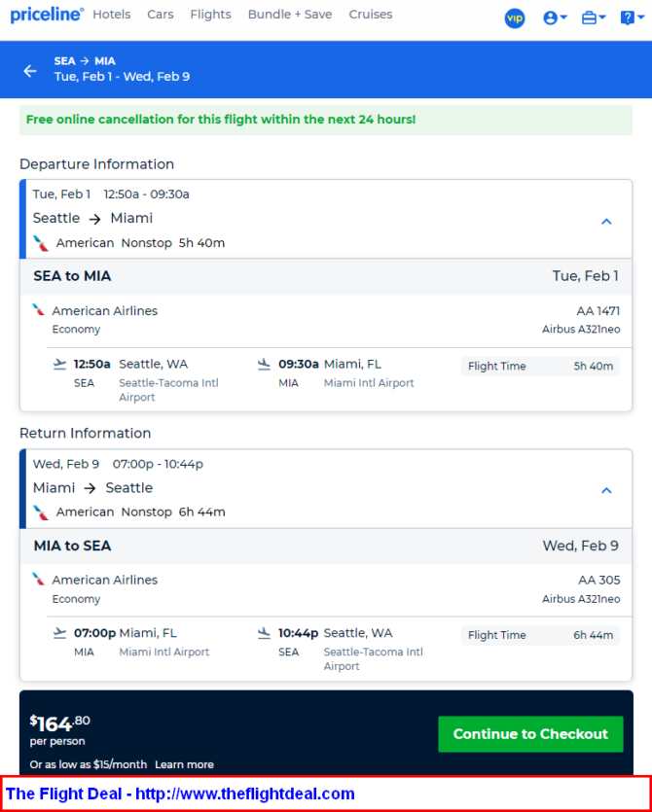Click Continue to Checkout button
Viewport: 652px width, 812px height.
pos(530,734)
